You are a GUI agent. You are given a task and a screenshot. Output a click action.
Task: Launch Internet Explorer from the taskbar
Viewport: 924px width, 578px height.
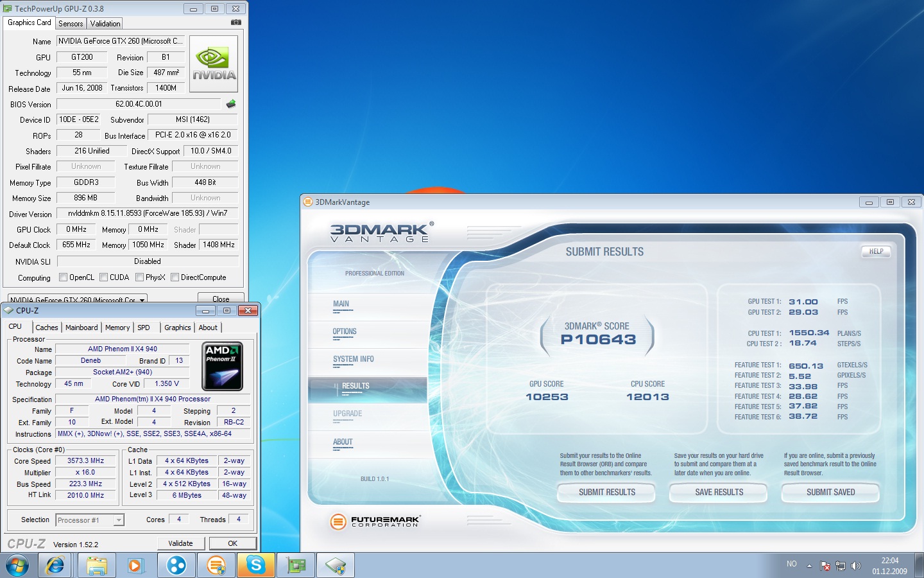click(55, 565)
